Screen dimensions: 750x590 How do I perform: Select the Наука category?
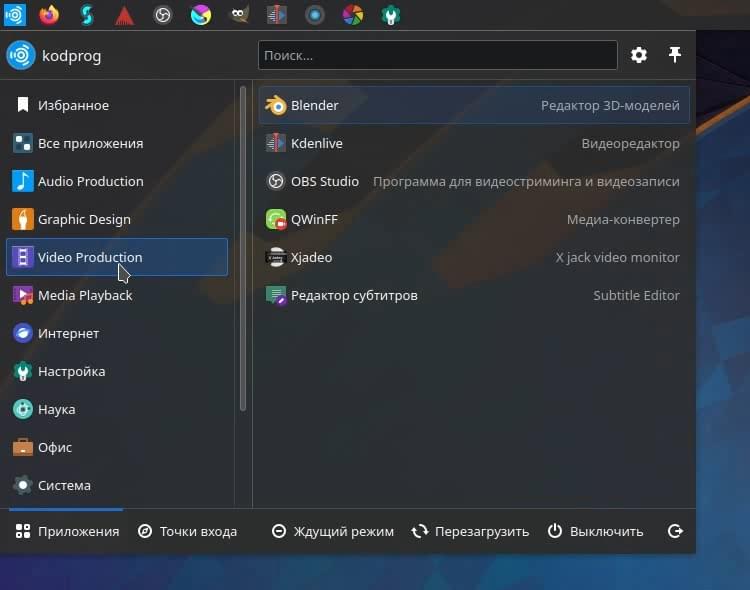tap(117, 409)
